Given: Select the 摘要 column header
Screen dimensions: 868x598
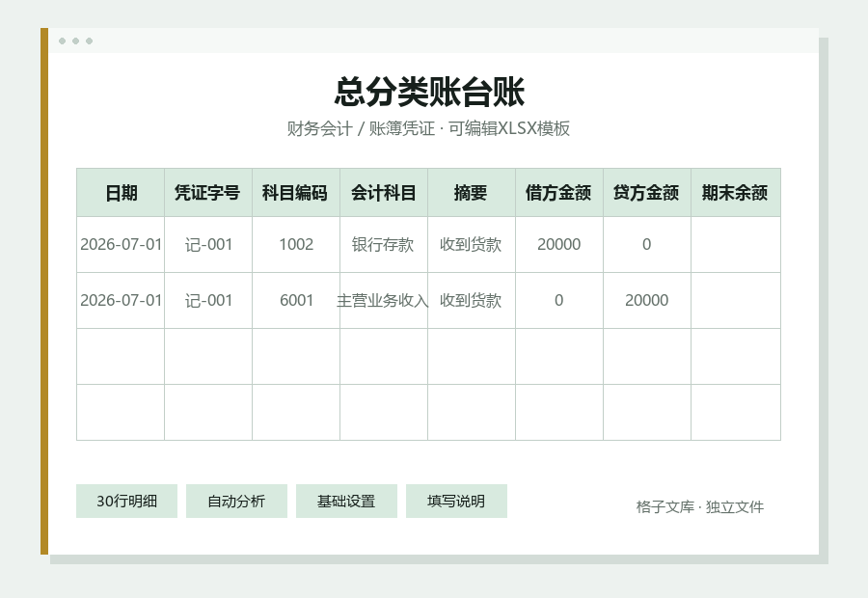Looking at the screenshot, I should click(x=471, y=193).
